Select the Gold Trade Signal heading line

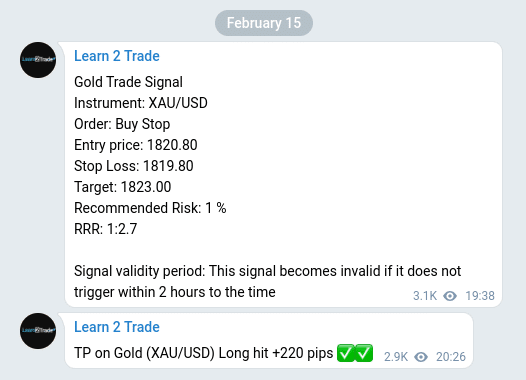click(x=128, y=82)
